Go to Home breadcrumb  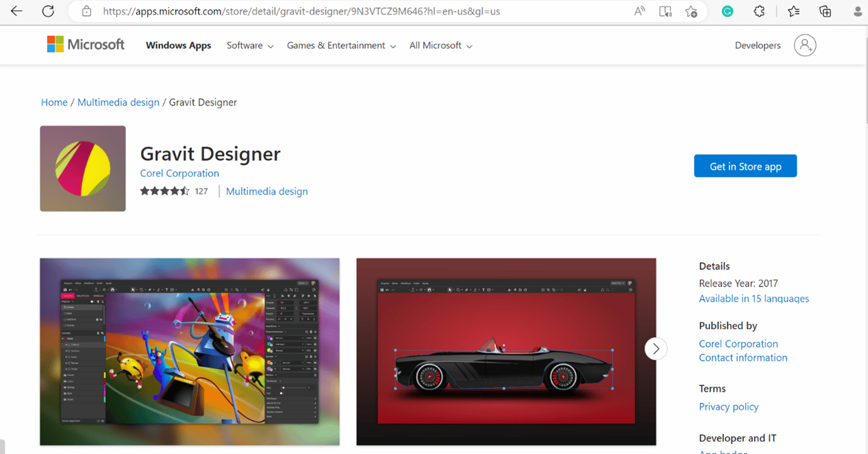[54, 102]
